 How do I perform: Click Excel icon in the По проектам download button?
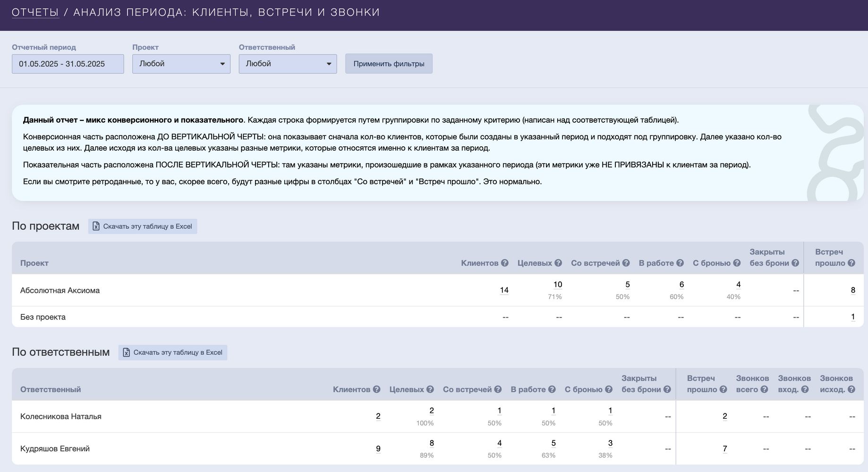[x=96, y=226]
